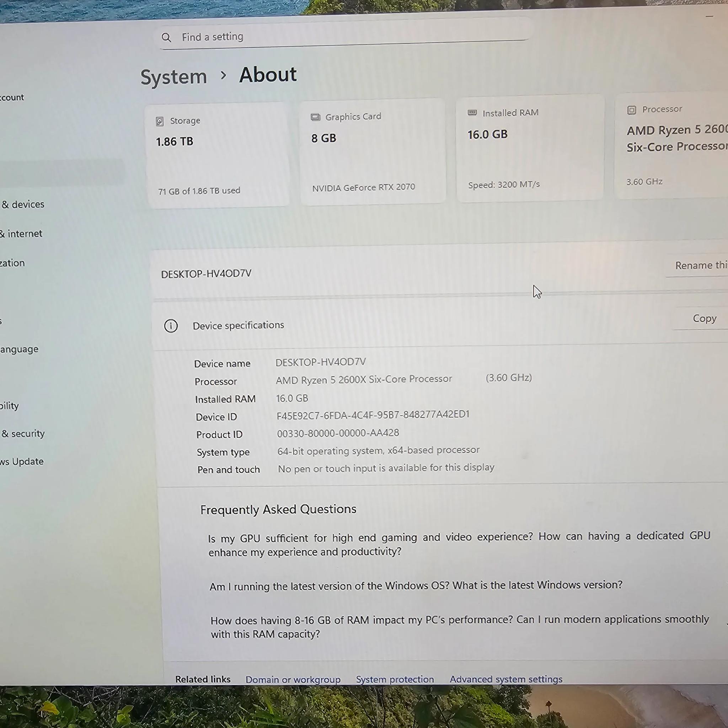Open Domain or workgroup link
This screenshot has height=728, width=728.
coord(293,679)
